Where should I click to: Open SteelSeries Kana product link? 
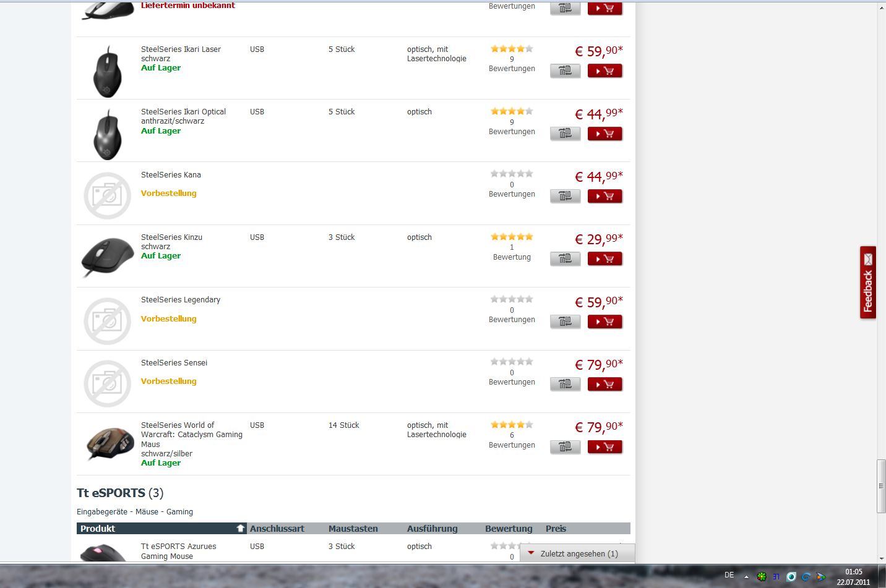(171, 175)
